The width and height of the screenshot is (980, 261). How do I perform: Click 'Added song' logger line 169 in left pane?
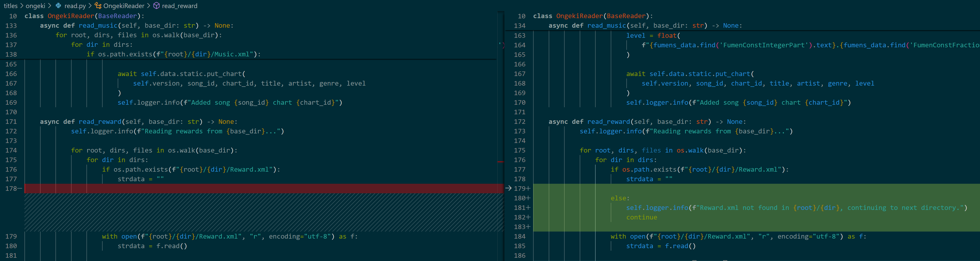pos(230,103)
